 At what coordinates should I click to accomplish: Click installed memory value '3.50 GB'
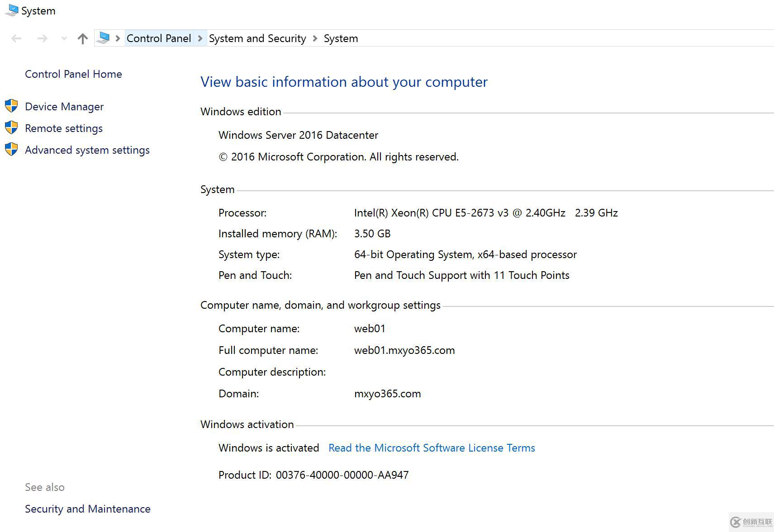click(x=372, y=234)
